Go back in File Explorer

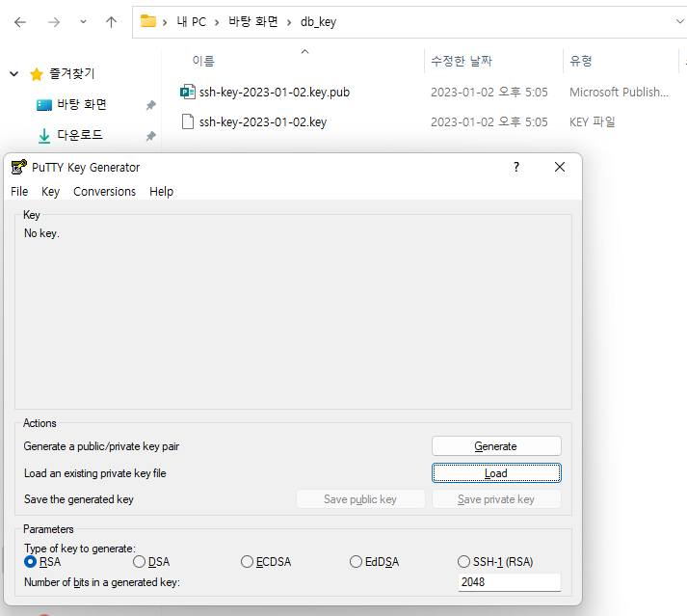tap(20, 22)
